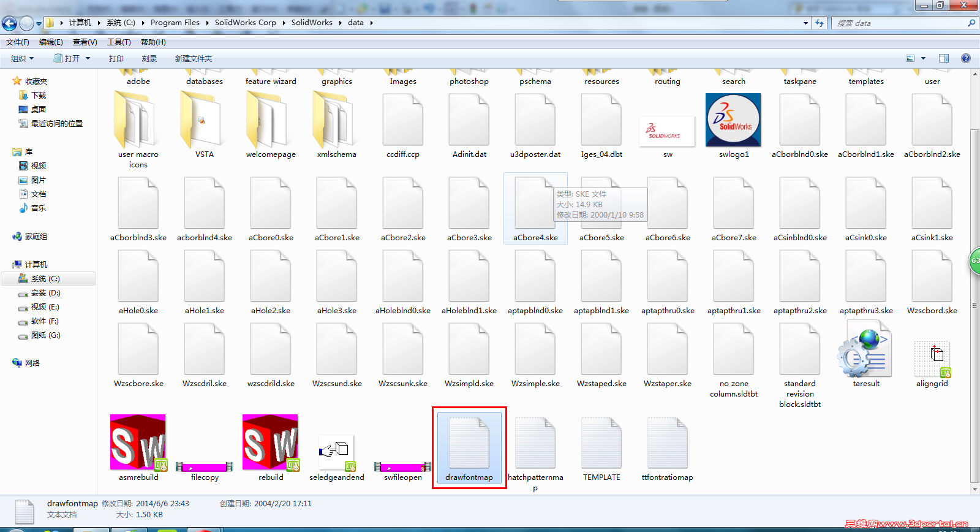This screenshot has height=532, width=980.
Task: Open the seledgeandend file
Action: [x=336, y=454]
